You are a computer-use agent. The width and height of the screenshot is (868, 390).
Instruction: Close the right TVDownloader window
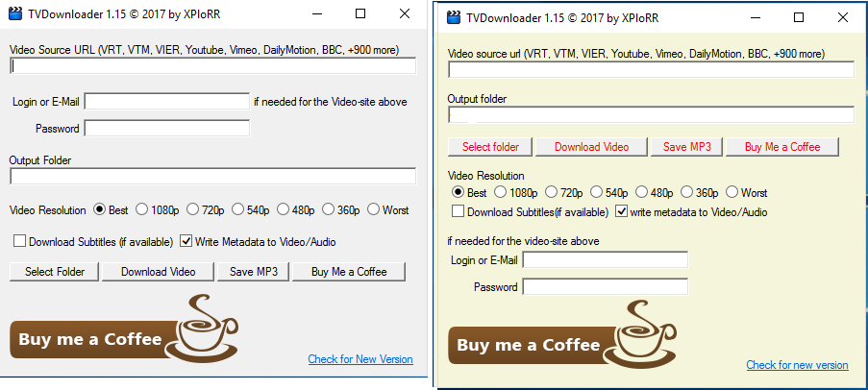pyautogui.click(x=843, y=17)
